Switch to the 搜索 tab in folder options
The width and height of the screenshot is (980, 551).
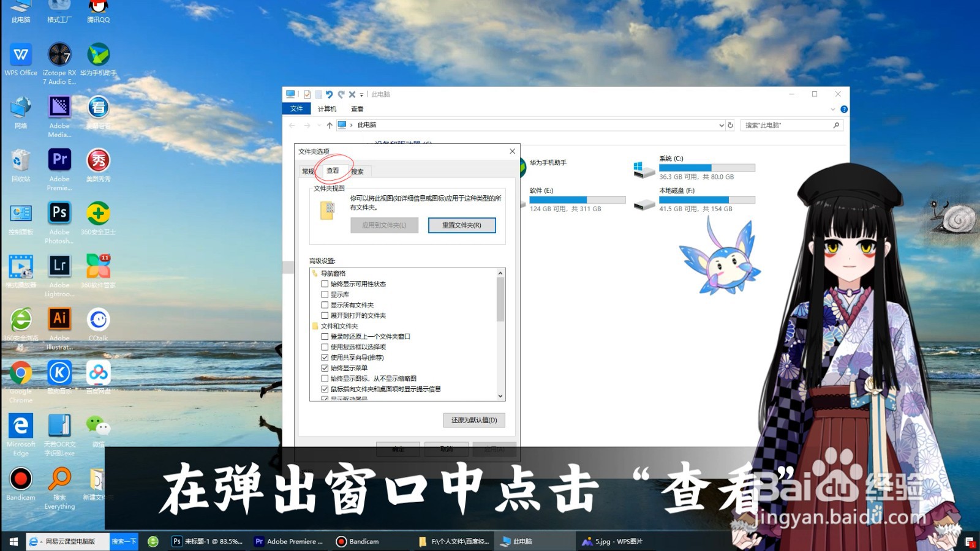[x=357, y=171]
